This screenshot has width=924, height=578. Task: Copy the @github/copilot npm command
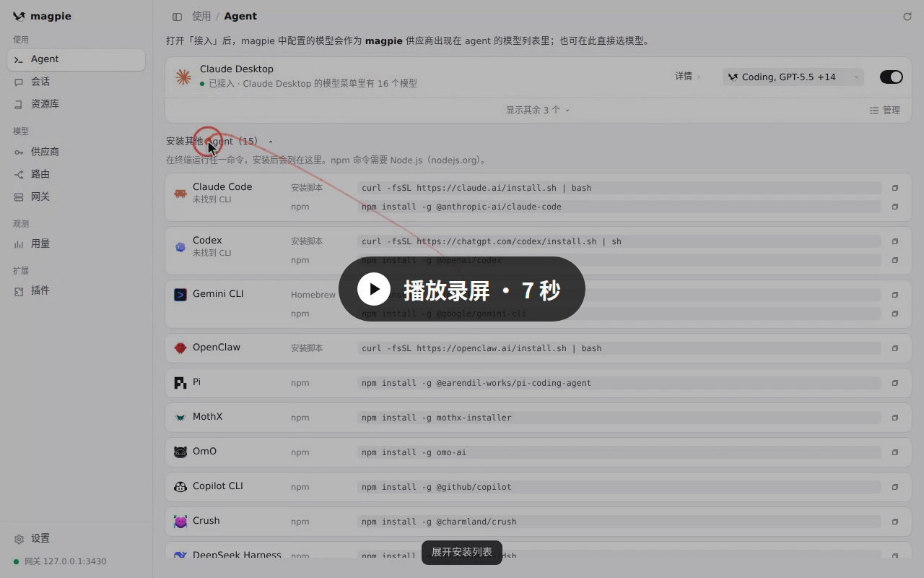tap(894, 487)
